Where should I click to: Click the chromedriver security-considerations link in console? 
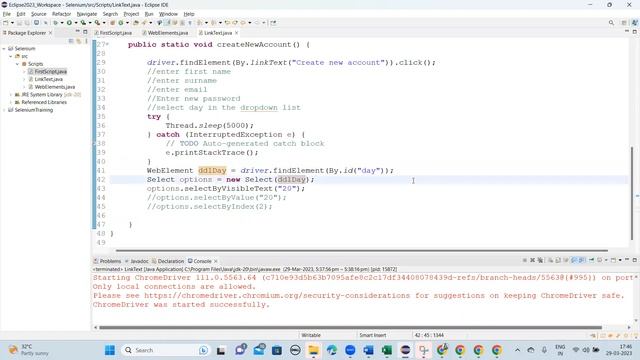[x=277, y=296]
